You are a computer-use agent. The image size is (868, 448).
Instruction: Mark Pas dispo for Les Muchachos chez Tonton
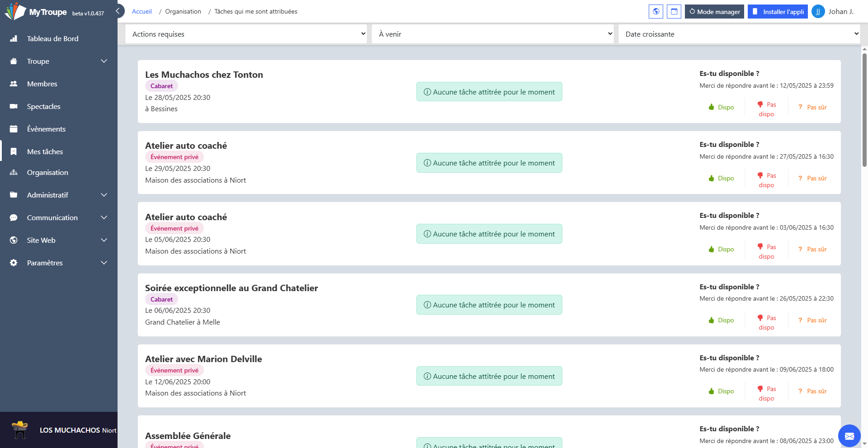(767, 109)
